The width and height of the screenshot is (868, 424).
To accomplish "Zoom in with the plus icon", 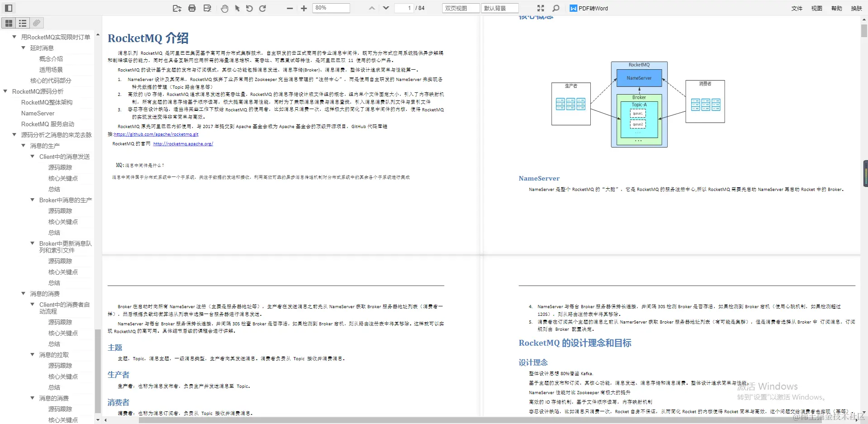I will click(304, 8).
